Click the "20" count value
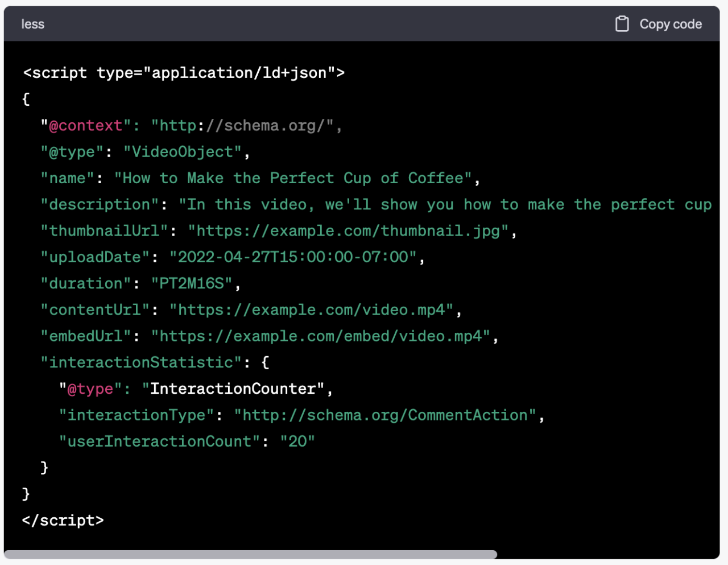 point(297,442)
